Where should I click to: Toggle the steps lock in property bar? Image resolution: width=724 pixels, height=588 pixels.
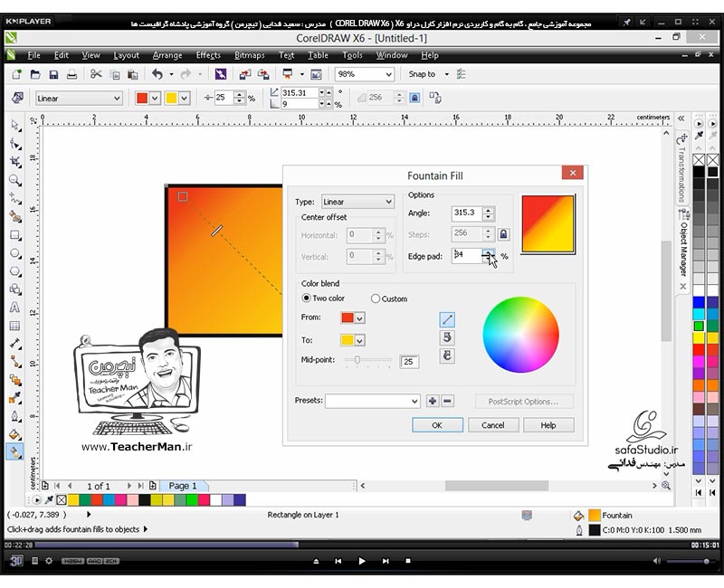tap(414, 98)
